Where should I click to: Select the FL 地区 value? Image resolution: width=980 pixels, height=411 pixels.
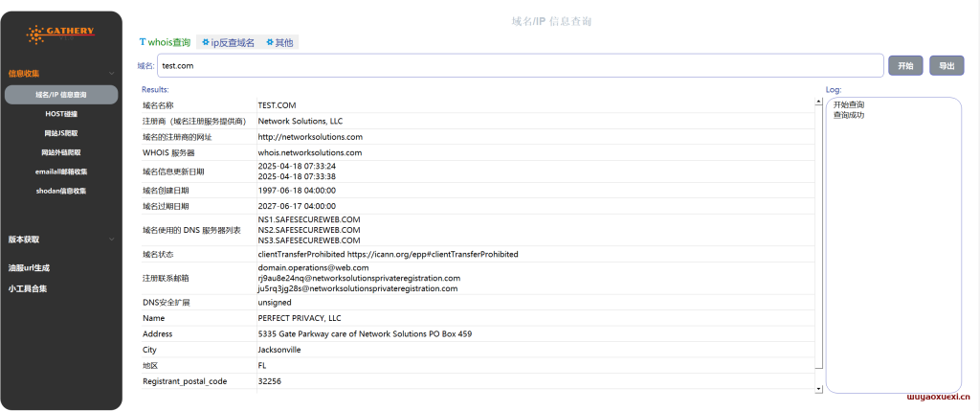262,365
